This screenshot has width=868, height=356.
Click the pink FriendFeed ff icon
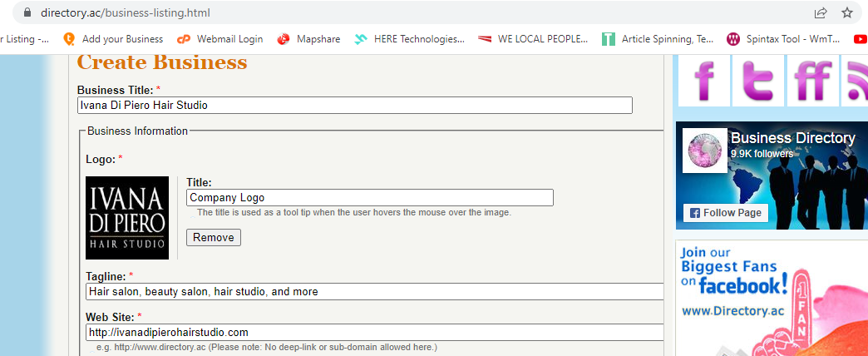click(812, 81)
